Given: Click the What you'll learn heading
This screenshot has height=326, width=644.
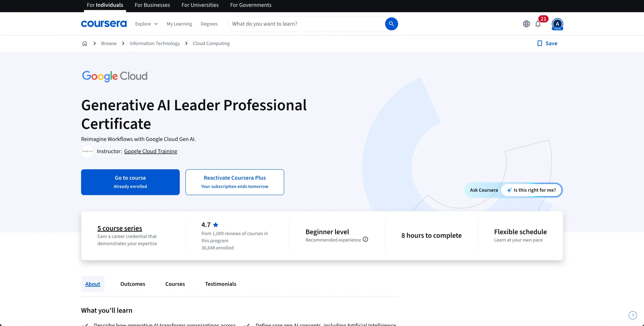Looking at the screenshot, I should (x=107, y=310).
